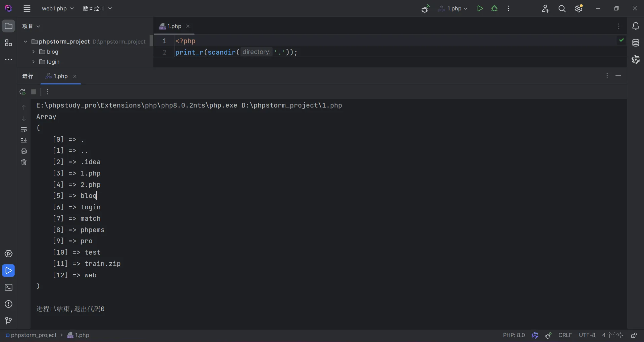Open editor tab options menu

click(x=619, y=26)
